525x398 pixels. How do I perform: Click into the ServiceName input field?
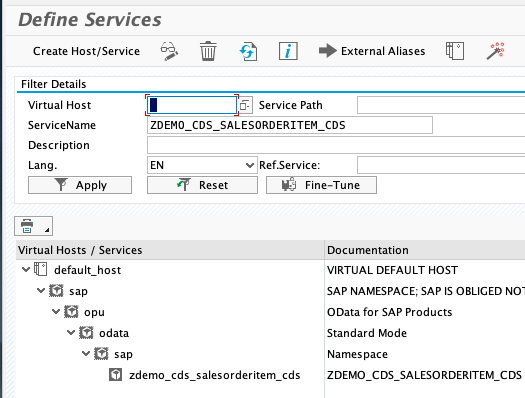pos(290,125)
